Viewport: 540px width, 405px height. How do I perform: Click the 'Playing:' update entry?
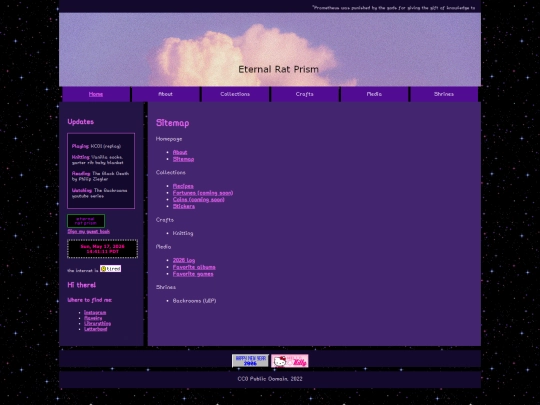(x=96, y=146)
